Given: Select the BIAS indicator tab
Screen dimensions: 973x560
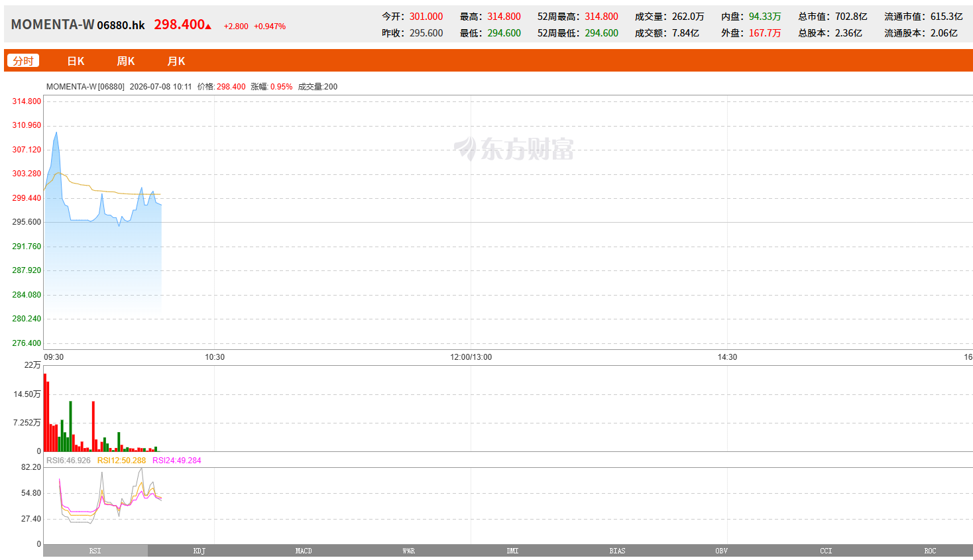Looking at the screenshot, I should [x=617, y=551].
